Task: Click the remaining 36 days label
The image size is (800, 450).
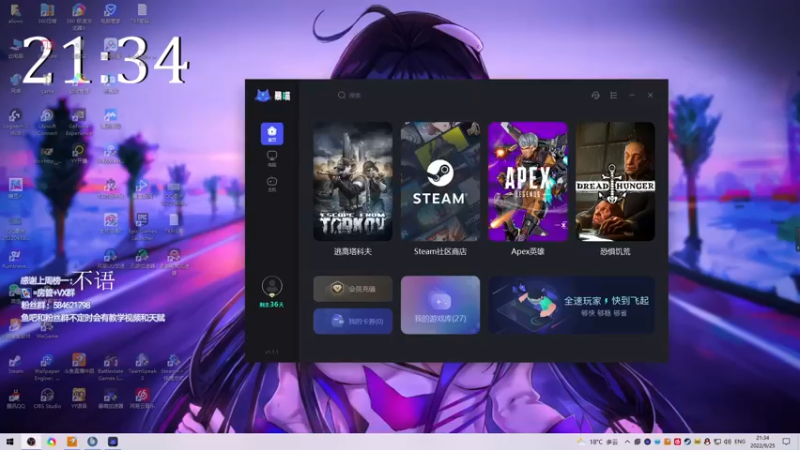Action: tap(271, 305)
